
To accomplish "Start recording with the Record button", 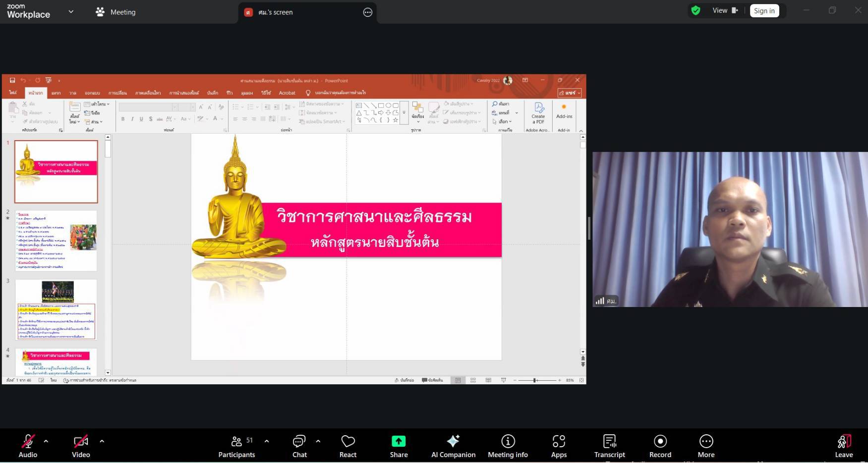I will [x=660, y=446].
